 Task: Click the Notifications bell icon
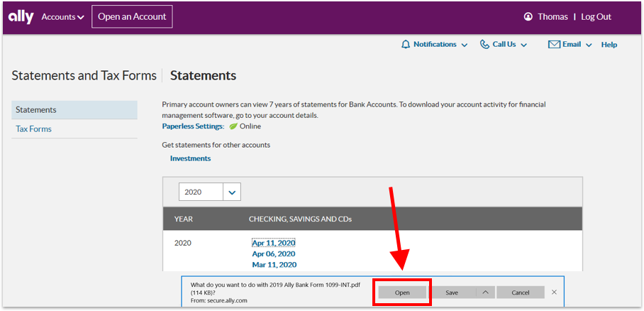(x=406, y=45)
